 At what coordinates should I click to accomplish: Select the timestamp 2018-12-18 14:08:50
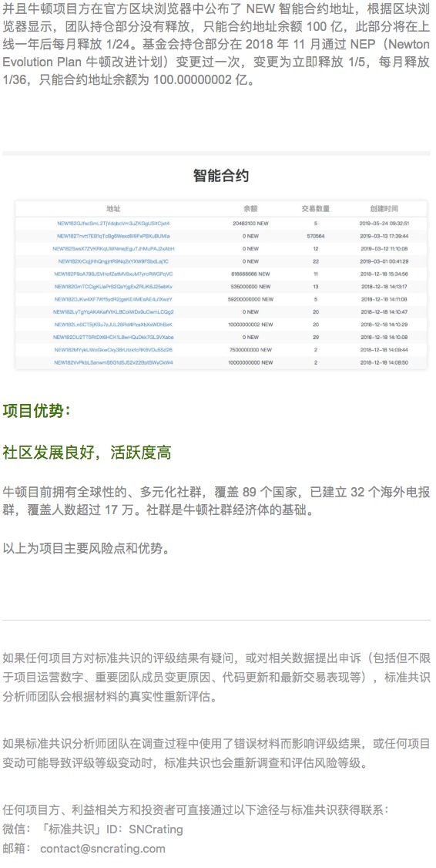click(384, 362)
